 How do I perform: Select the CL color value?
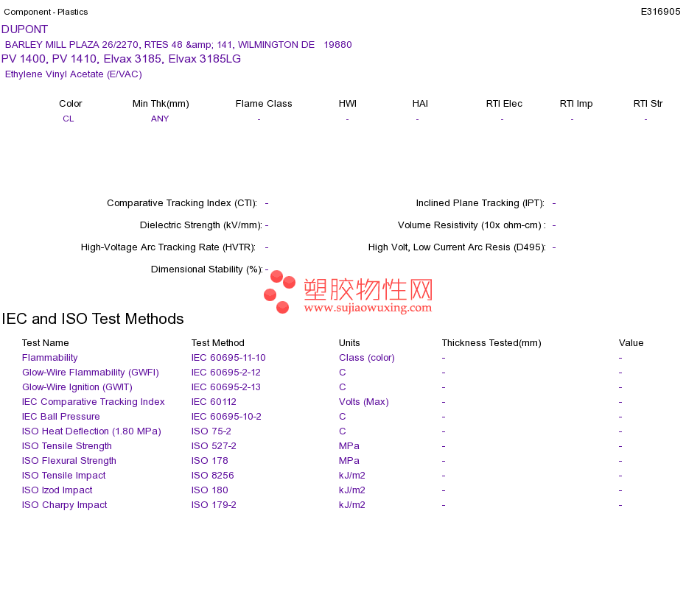pyautogui.click(x=69, y=119)
